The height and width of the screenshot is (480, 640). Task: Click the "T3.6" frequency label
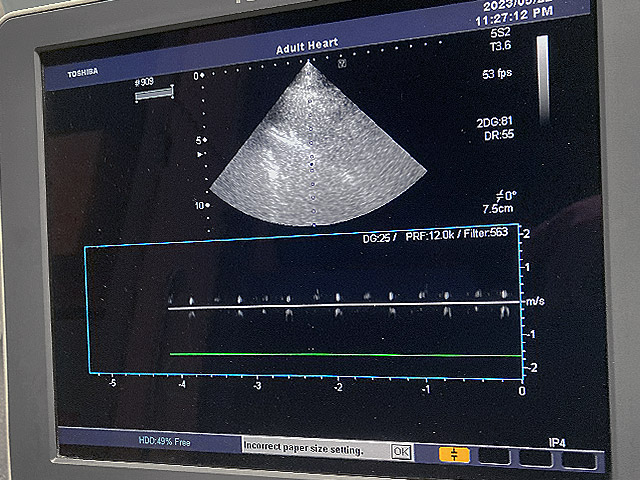[x=500, y=45]
